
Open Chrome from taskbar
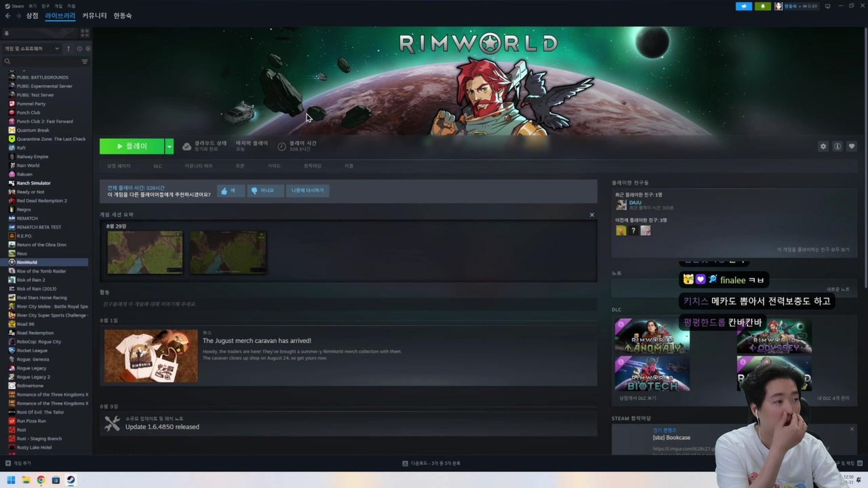tap(41, 480)
